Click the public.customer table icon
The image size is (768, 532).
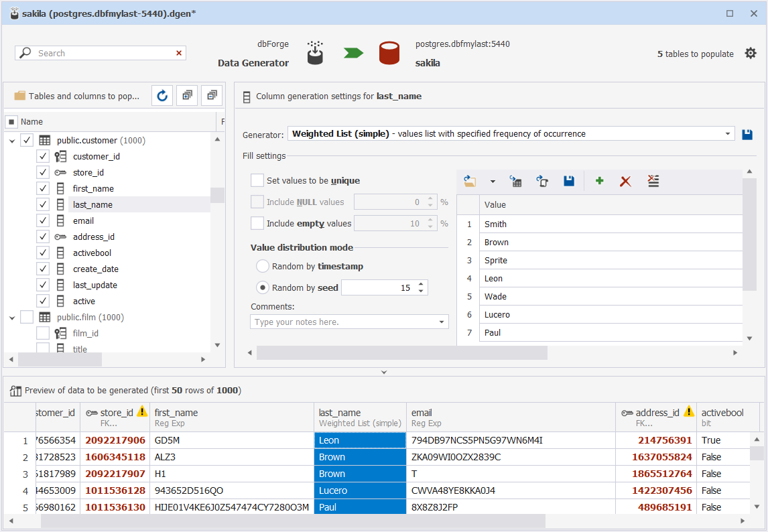tap(45, 140)
